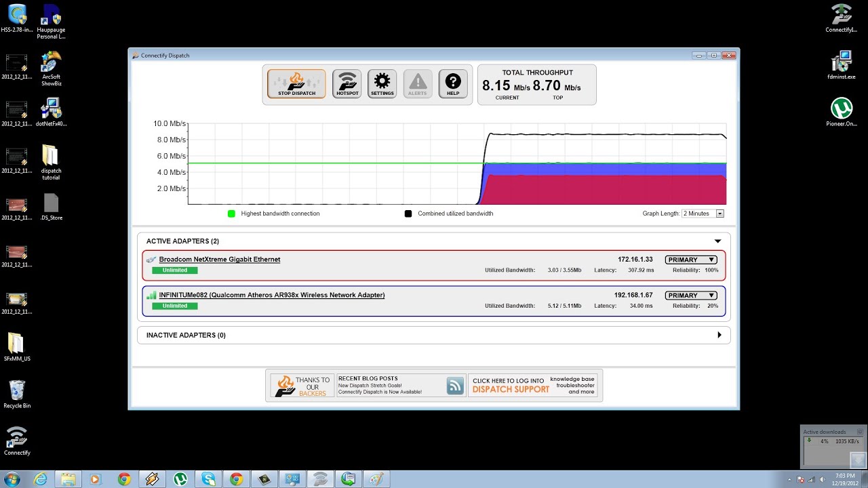Screen dimensions: 868x488
Task: Open Pioneer.On torrent desktop icon
Action: [842, 113]
